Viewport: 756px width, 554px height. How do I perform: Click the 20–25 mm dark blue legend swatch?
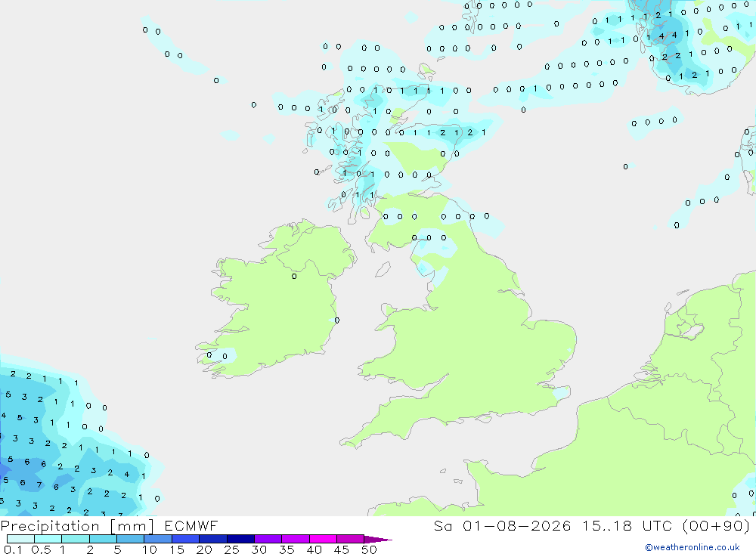[x=212, y=539]
